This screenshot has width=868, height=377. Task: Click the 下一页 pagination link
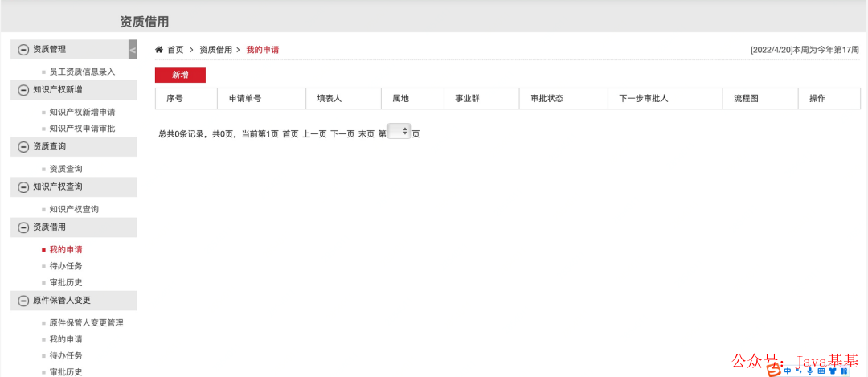[342, 134]
